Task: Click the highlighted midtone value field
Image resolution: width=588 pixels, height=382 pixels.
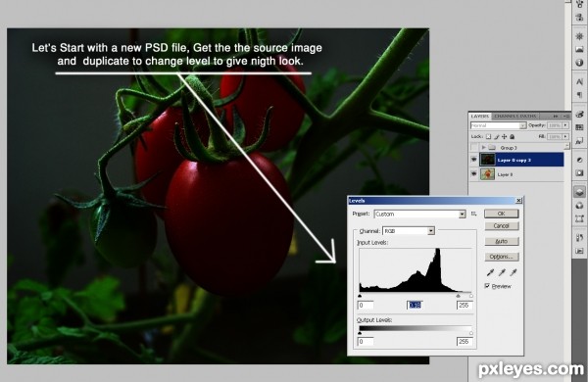Action: point(415,306)
